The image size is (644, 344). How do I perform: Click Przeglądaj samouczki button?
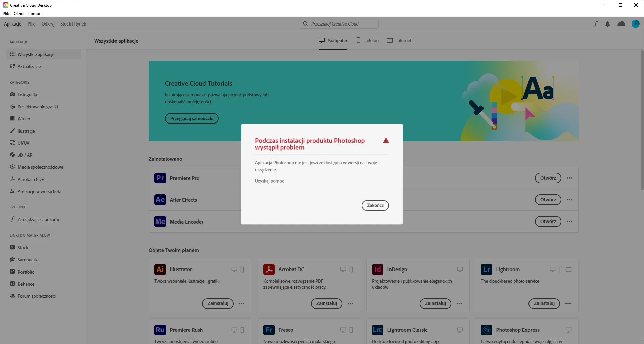(x=191, y=118)
